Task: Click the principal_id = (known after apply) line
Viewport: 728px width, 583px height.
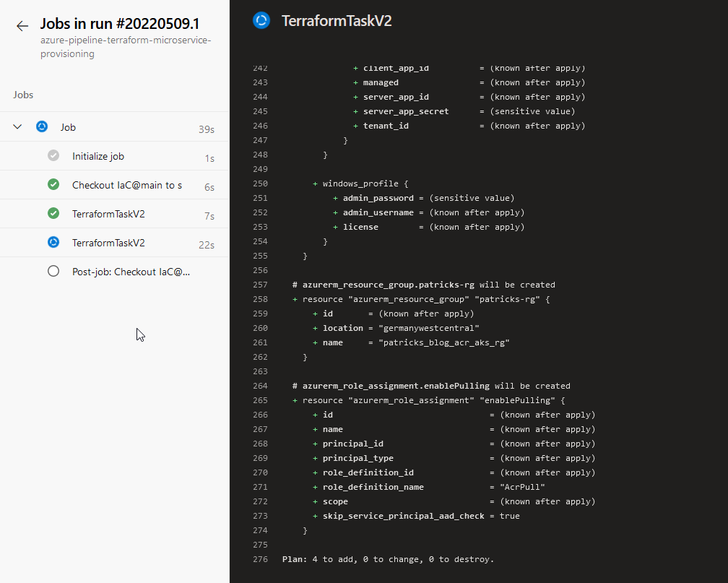Action: 454,444
